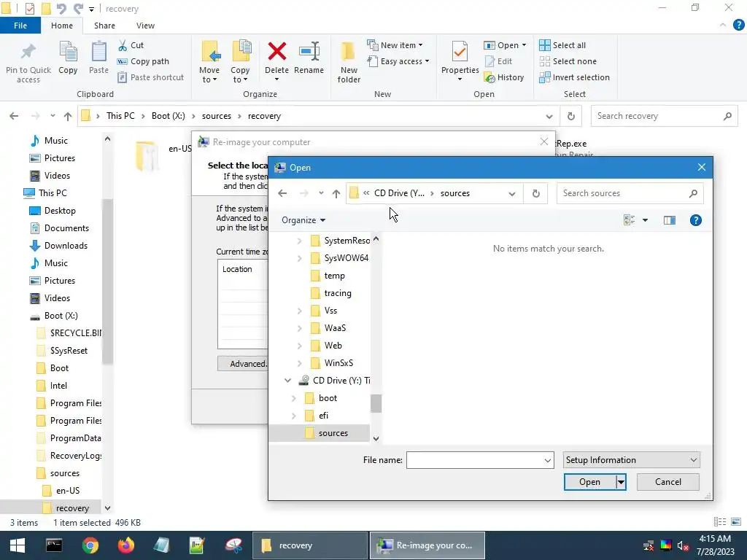Click the Copy ribbon icon
Viewport: 747px width, 560px height.
tap(68, 52)
